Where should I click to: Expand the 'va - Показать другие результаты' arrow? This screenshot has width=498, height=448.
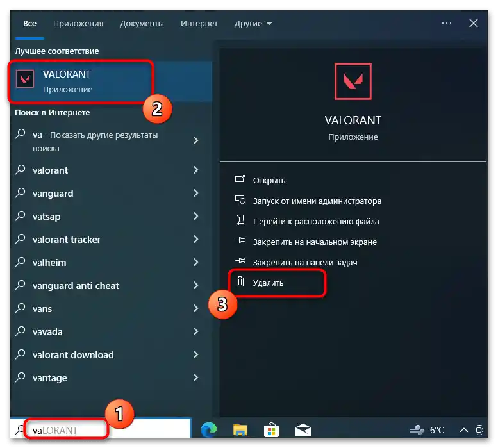(196, 140)
